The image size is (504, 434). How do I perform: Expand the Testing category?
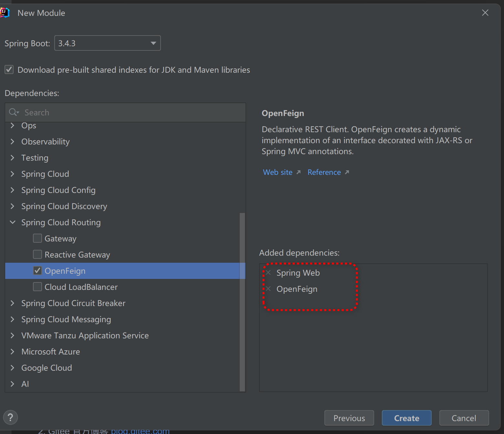[x=13, y=158]
